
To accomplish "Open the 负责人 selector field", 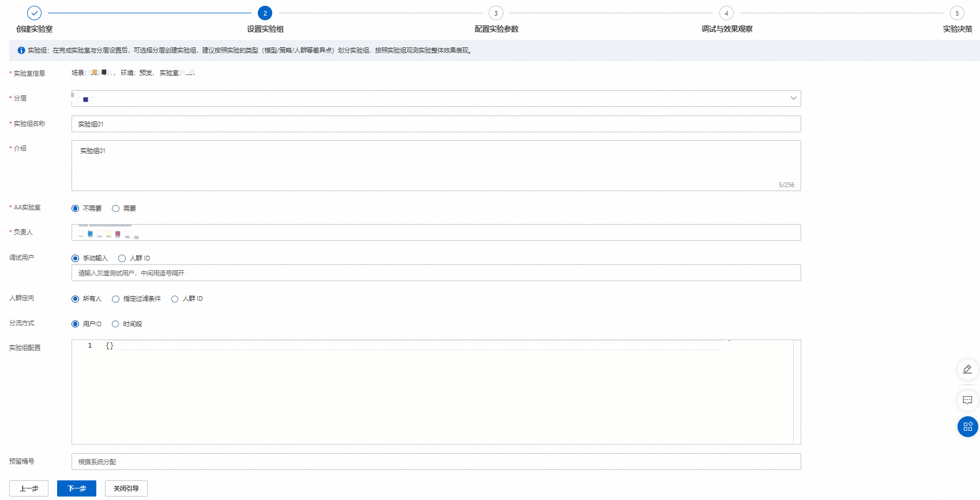I will [436, 232].
